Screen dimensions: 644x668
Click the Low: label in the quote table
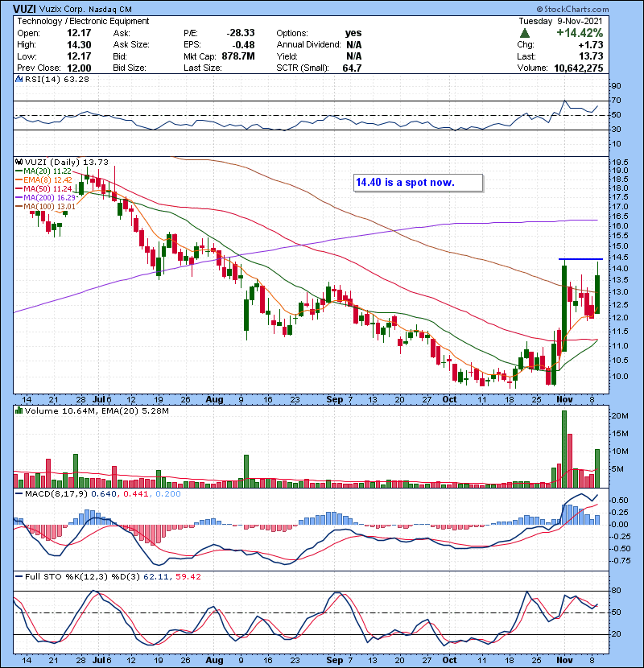[x=27, y=56]
